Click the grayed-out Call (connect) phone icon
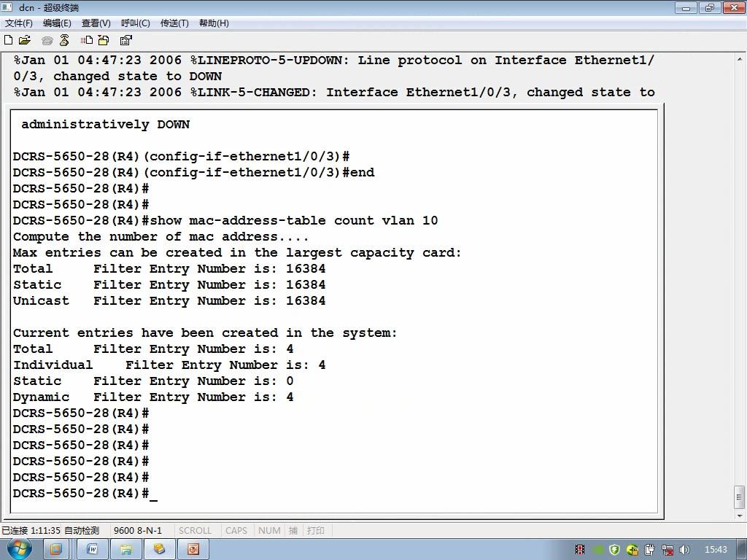Viewport: 747px width, 560px height. (47, 41)
